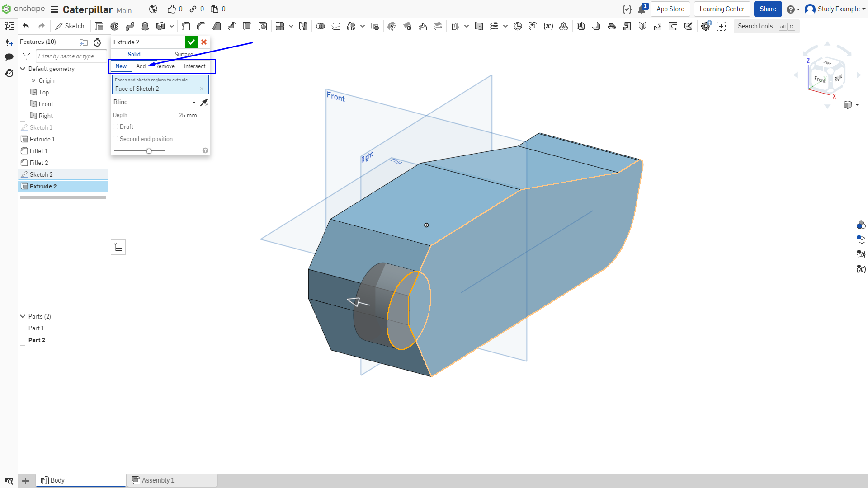Undo the last action
Image resolution: width=868 pixels, height=488 pixels.
click(26, 26)
